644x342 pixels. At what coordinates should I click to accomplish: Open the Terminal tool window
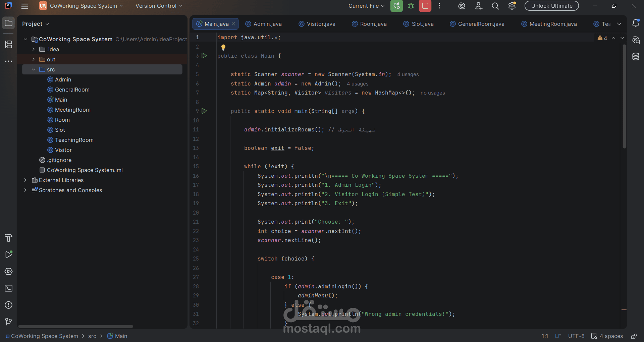click(9, 288)
